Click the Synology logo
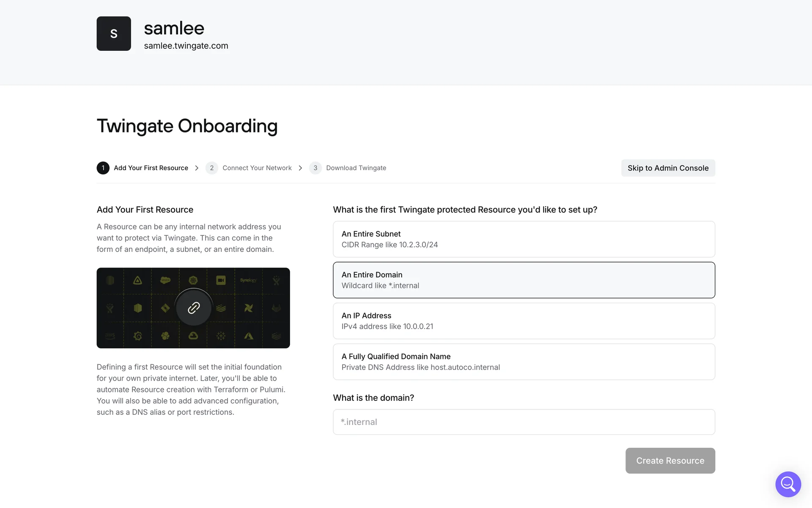The width and height of the screenshot is (812, 508). click(248, 280)
